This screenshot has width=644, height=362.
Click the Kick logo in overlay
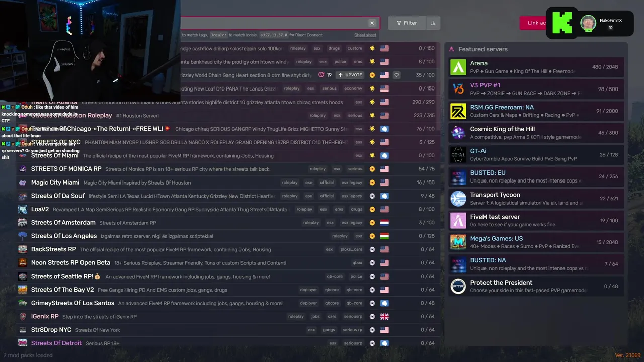pos(562,23)
